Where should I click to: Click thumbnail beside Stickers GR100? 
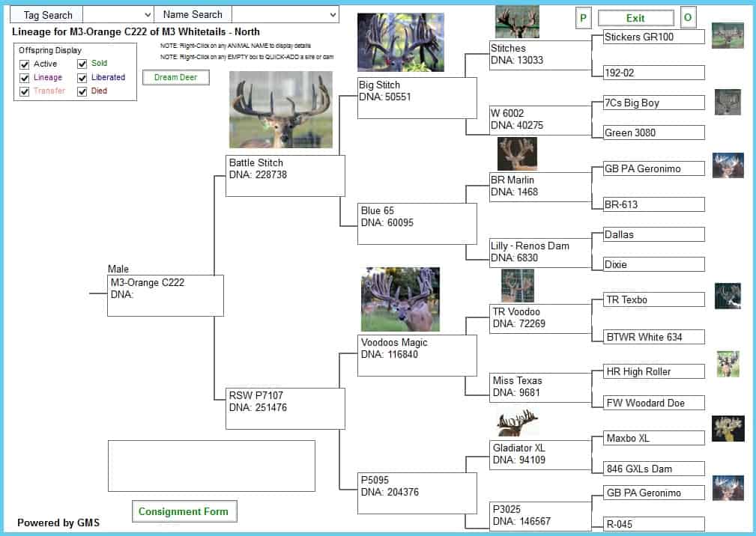coord(727,35)
